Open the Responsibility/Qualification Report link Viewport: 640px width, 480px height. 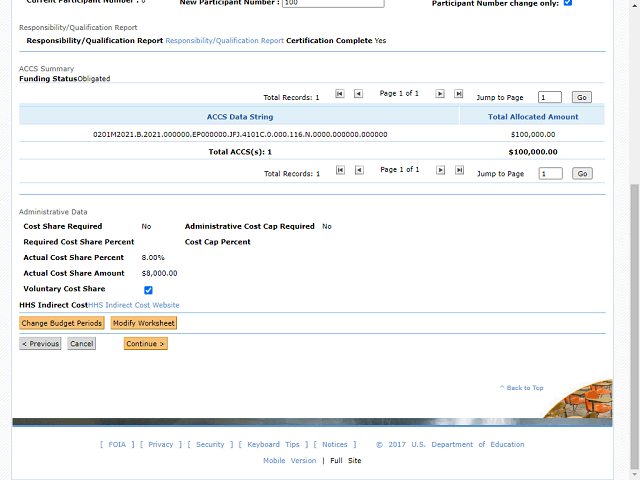[x=224, y=41]
